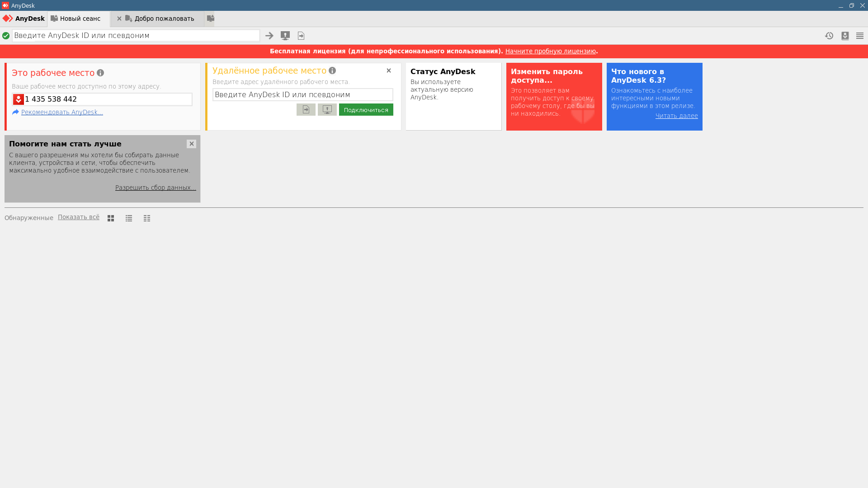This screenshot has height=488, width=868.
Task: Click the green Подключиться button
Action: tap(366, 110)
